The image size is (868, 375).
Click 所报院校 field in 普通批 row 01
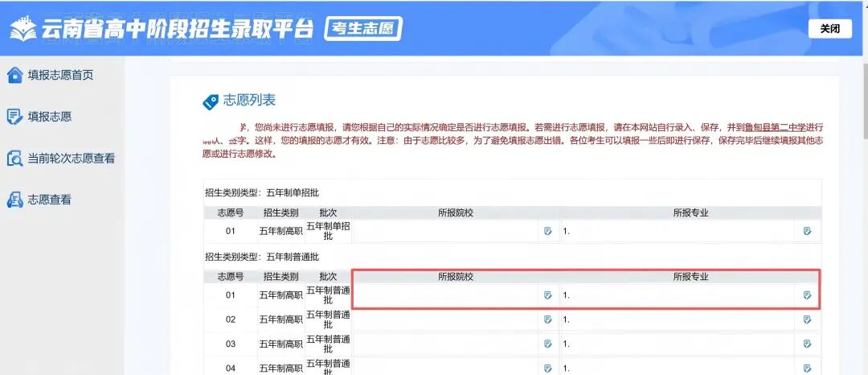(x=445, y=295)
